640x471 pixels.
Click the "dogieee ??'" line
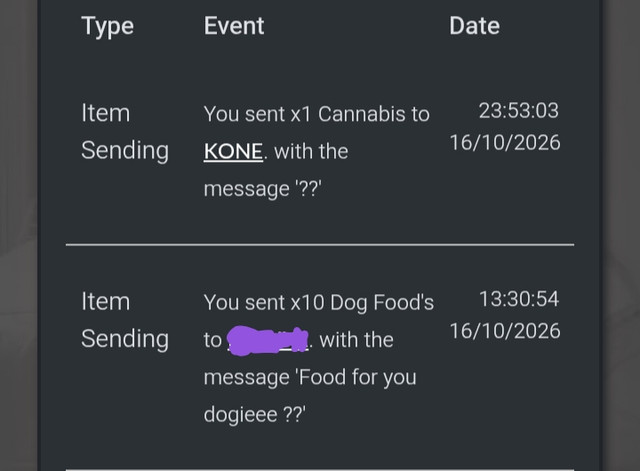click(255, 415)
